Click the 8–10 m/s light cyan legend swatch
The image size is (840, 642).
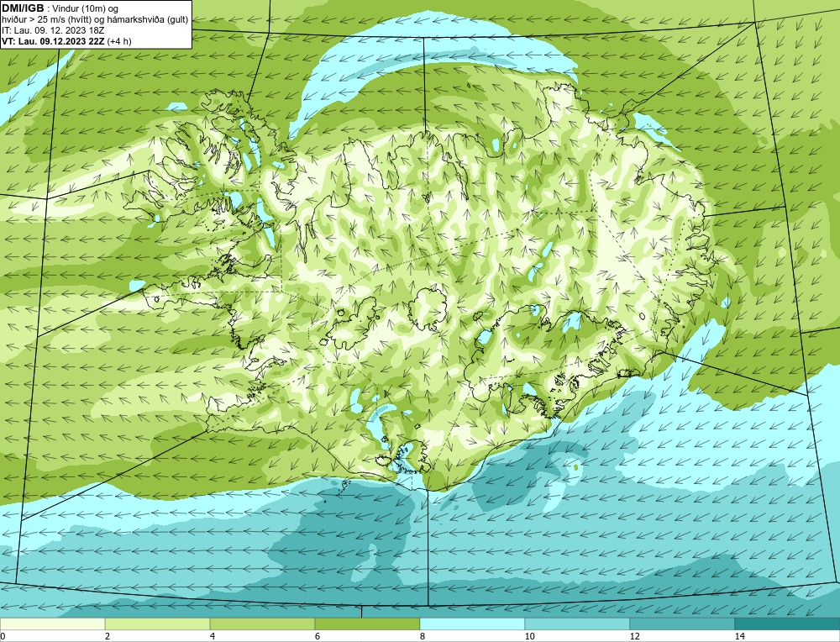472,624
